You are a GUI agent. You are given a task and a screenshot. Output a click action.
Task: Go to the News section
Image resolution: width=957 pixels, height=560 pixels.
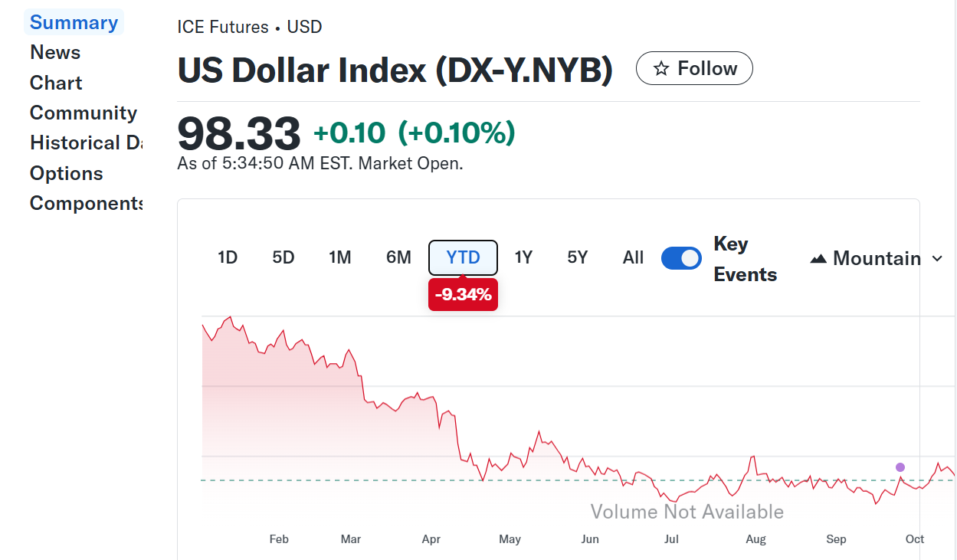click(x=55, y=52)
